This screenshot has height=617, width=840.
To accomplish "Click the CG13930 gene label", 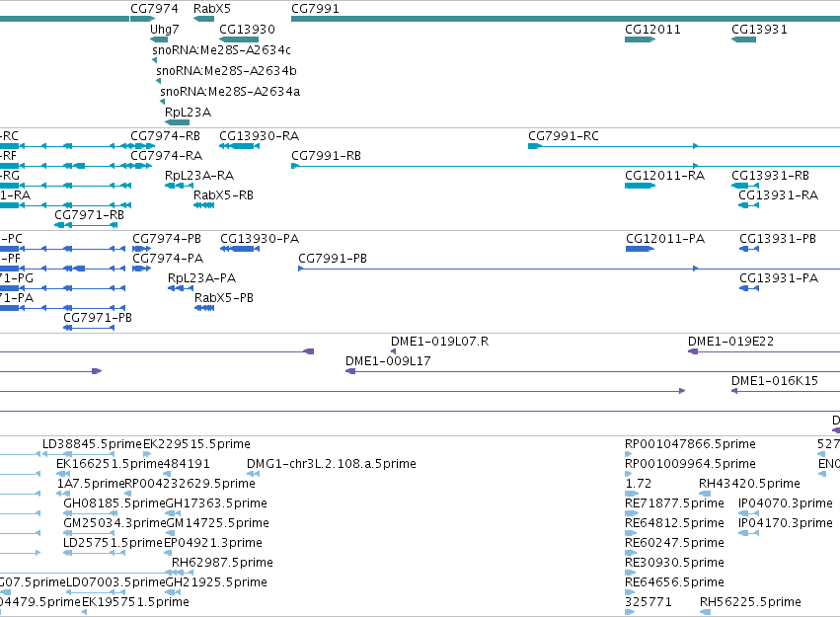I will (247, 30).
